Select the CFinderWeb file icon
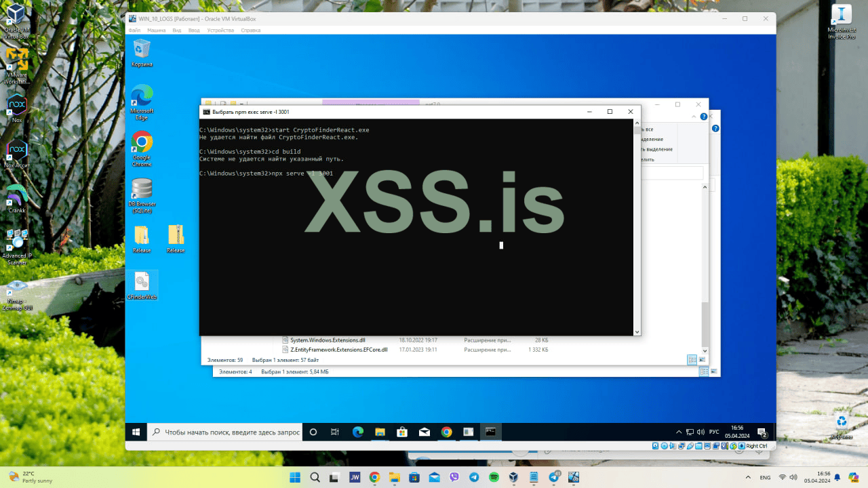 point(142,285)
